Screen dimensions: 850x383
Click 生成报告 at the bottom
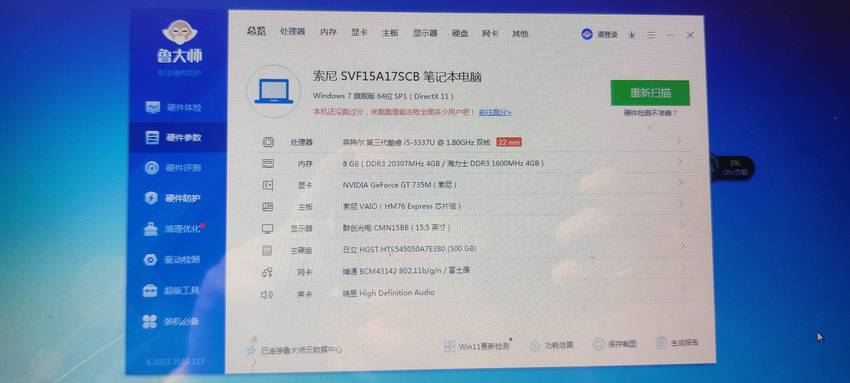(678, 342)
